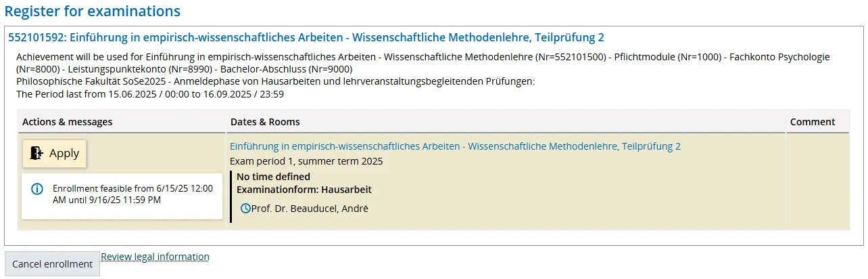Click the 'The Period last from' date line
The image size is (868, 279).
coord(150,94)
